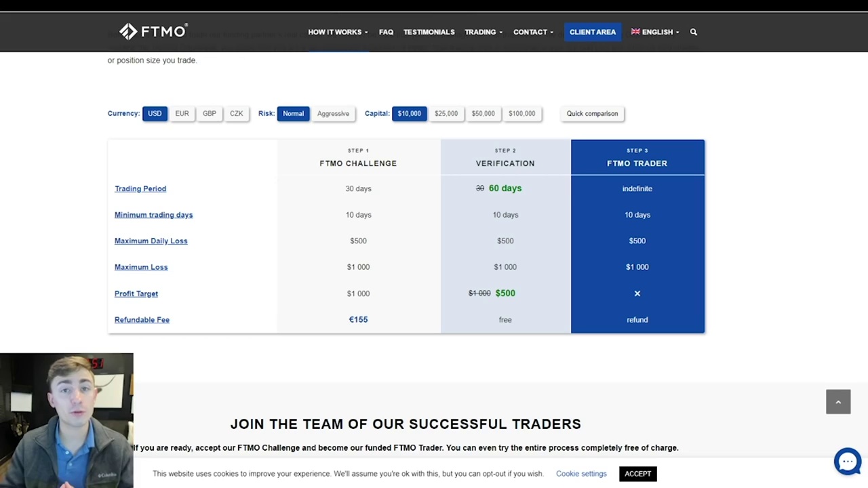
Task: Click the Join the Team heading
Action: [406, 424]
